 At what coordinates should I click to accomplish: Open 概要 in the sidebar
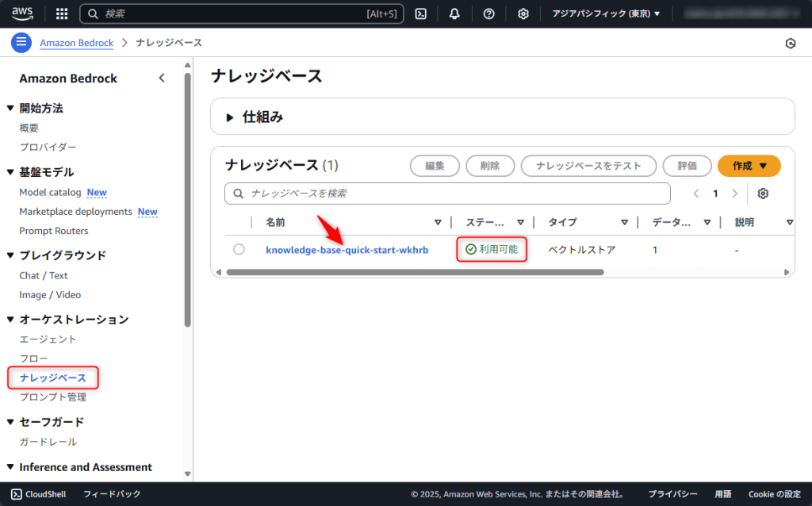(29, 128)
